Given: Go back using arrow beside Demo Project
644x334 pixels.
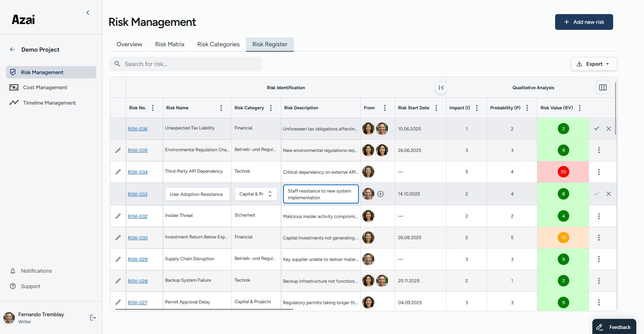Looking at the screenshot, I should point(12,50).
